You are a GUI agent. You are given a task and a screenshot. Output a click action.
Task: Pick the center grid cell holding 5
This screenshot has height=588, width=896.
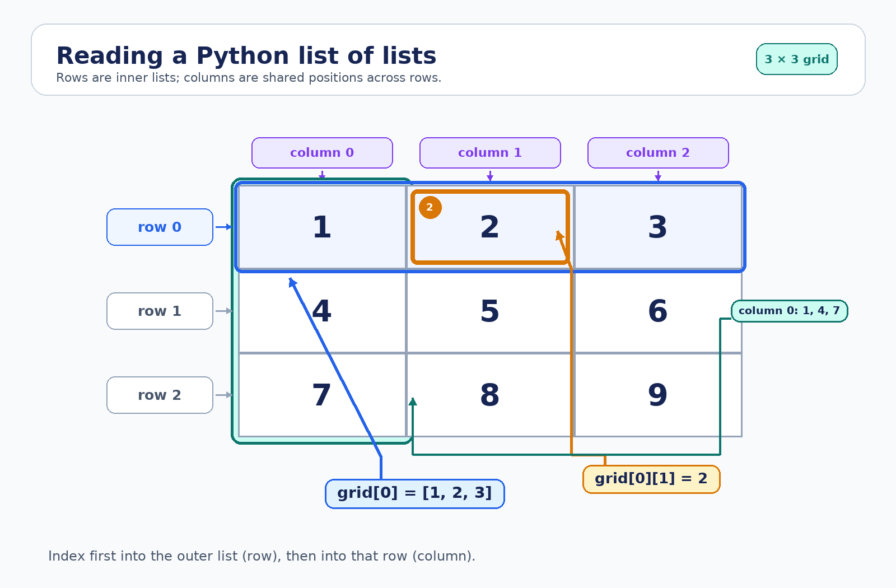click(x=490, y=311)
